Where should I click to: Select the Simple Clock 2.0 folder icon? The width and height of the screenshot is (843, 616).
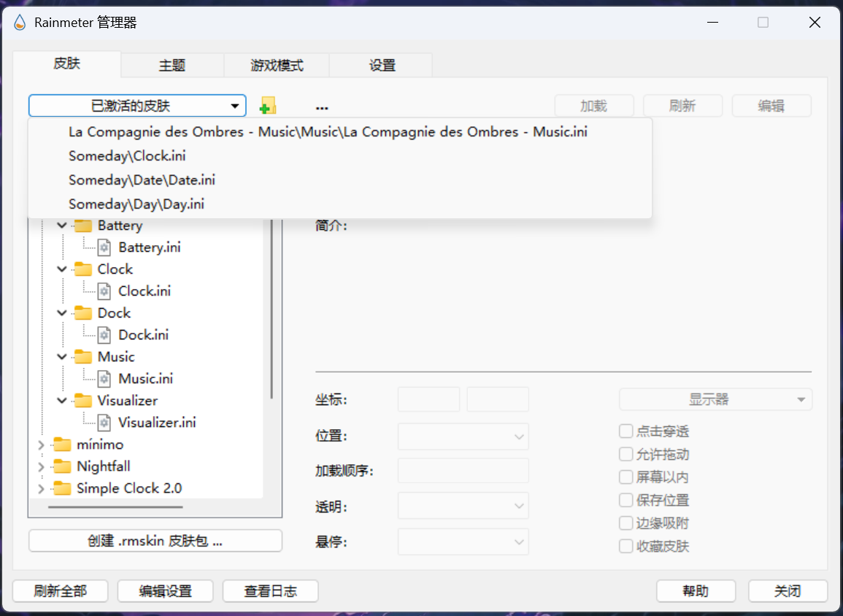pyautogui.click(x=62, y=488)
